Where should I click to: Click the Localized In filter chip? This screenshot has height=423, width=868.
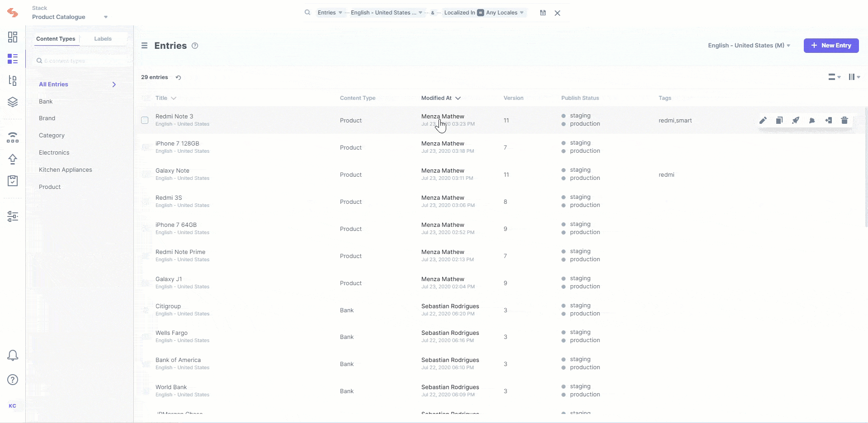pos(459,13)
